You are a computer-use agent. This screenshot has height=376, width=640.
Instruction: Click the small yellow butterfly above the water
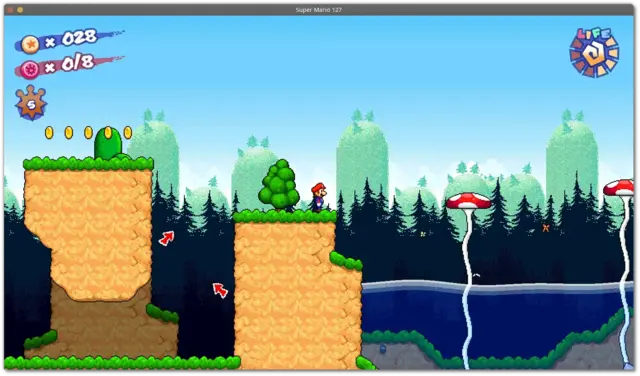click(x=423, y=234)
